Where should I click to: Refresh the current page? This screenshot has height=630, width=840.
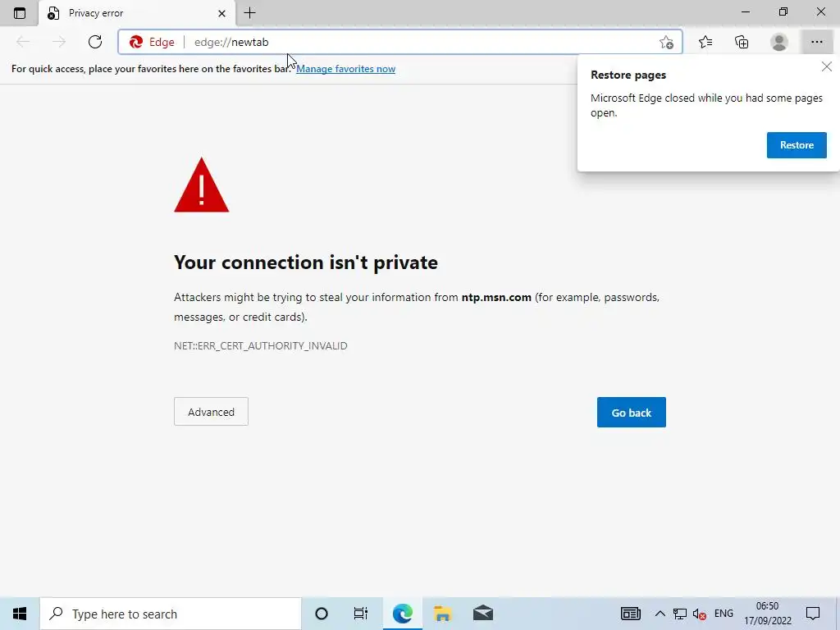95,42
